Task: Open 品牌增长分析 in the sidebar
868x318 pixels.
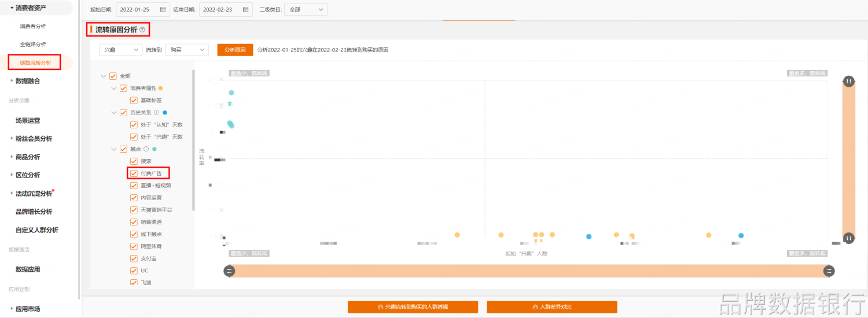Action: [34, 212]
